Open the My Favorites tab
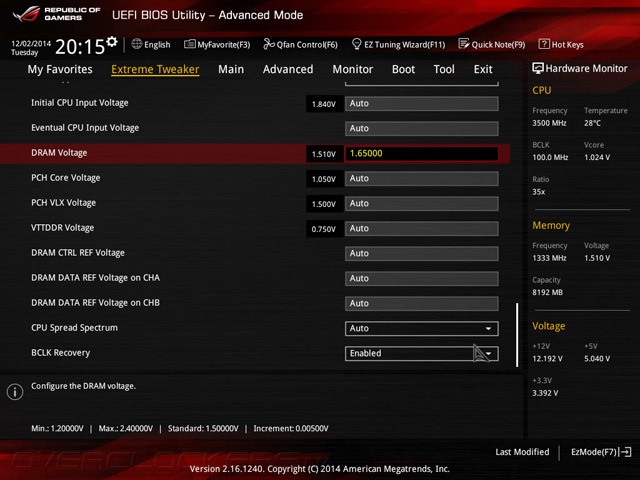Image resolution: width=640 pixels, height=480 pixels. click(60, 69)
